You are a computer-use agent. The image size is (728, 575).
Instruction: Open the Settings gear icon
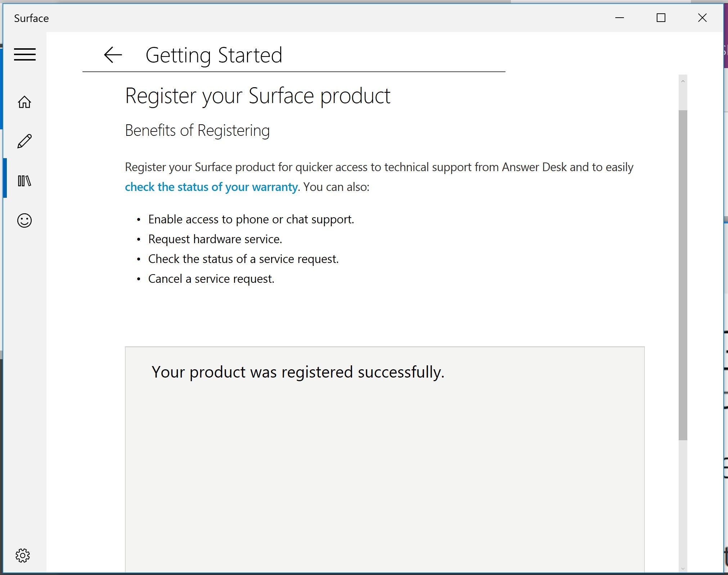coord(23,555)
